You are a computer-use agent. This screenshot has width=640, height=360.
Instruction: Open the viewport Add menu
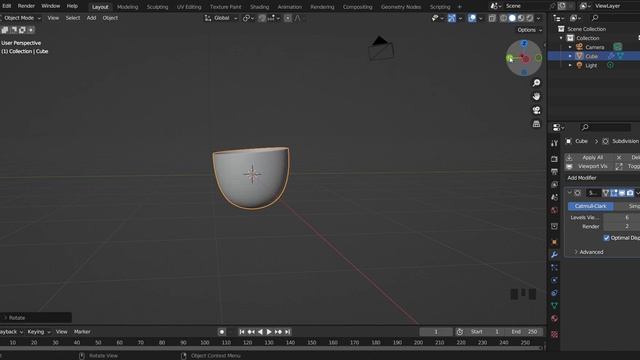click(x=91, y=18)
